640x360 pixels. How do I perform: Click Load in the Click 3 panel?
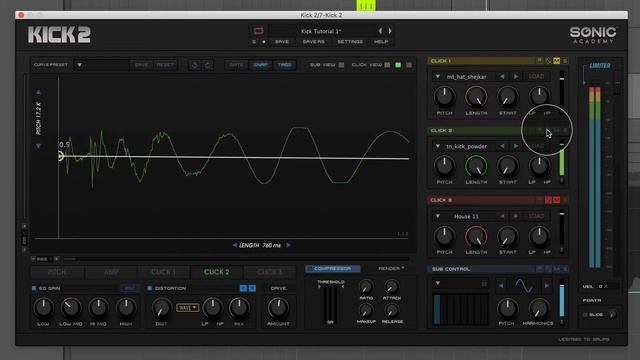(x=536, y=216)
